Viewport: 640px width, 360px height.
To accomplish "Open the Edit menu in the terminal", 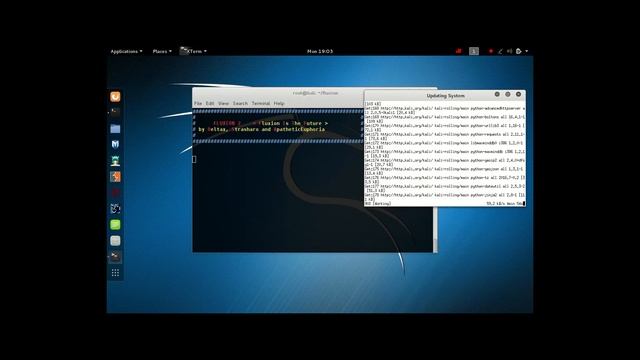I will (210, 103).
